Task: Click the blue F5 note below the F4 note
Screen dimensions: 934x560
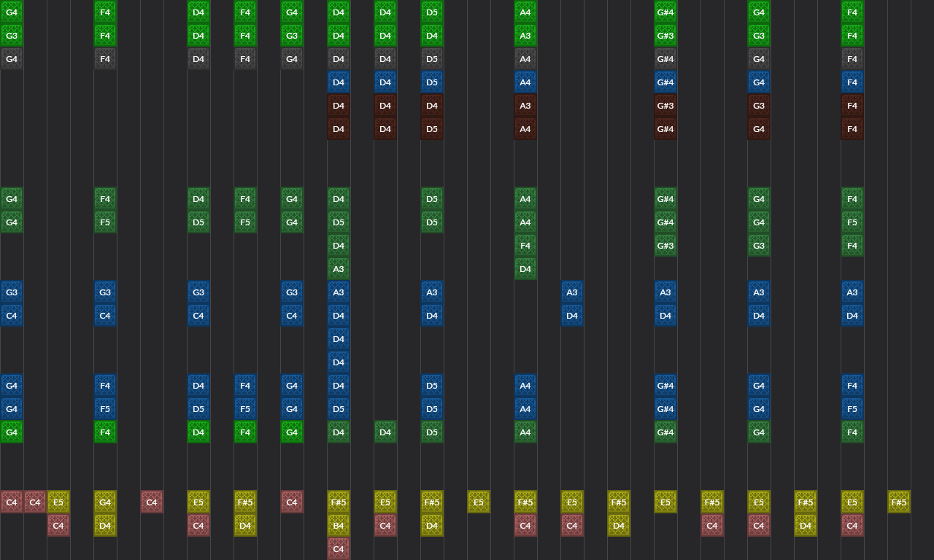Action: point(105,409)
